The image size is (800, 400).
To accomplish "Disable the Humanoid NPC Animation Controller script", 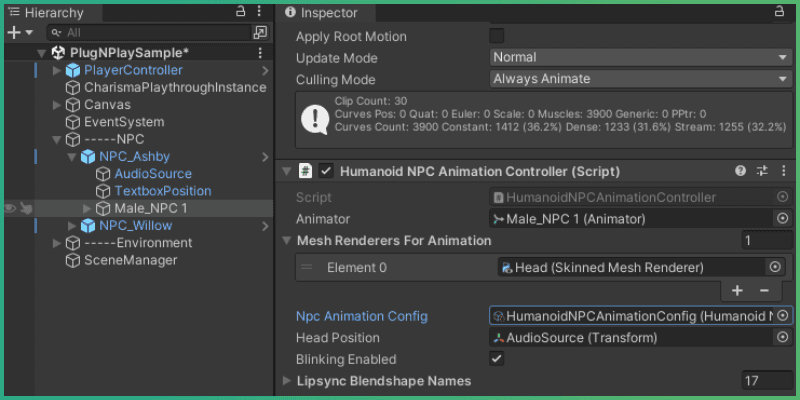I will pos(326,171).
